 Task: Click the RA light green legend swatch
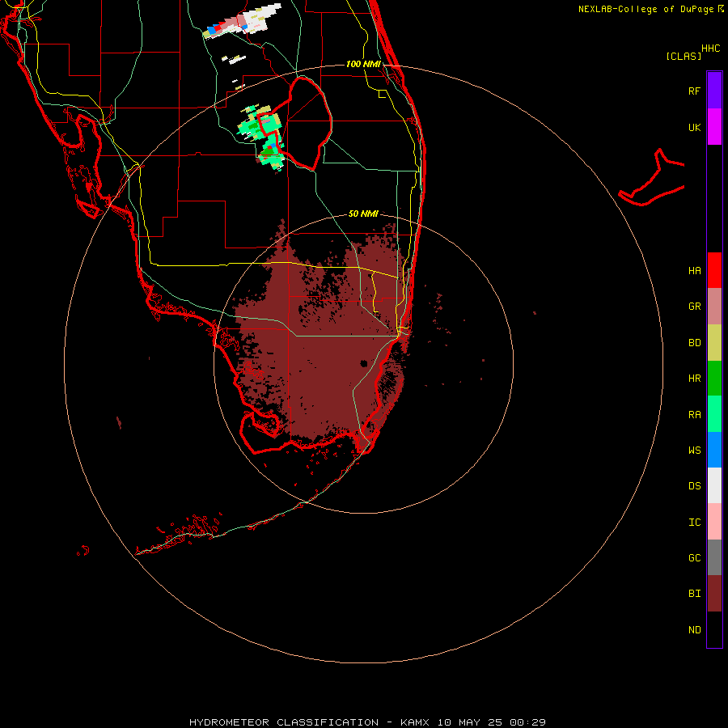(x=714, y=414)
